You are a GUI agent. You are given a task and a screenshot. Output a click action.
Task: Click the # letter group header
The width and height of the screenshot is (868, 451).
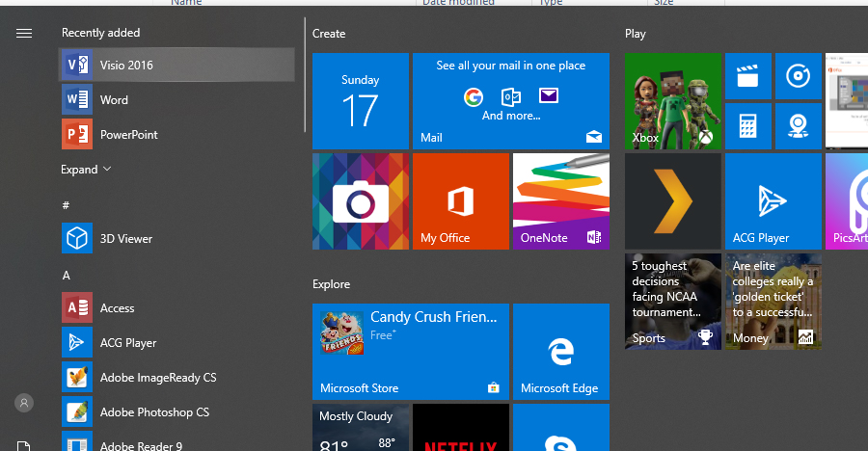tap(66, 205)
